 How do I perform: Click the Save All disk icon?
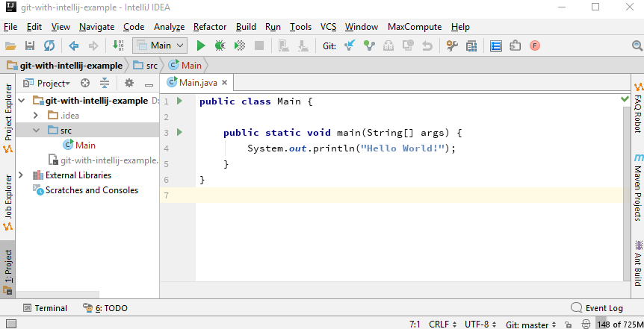tap(30, 46)
